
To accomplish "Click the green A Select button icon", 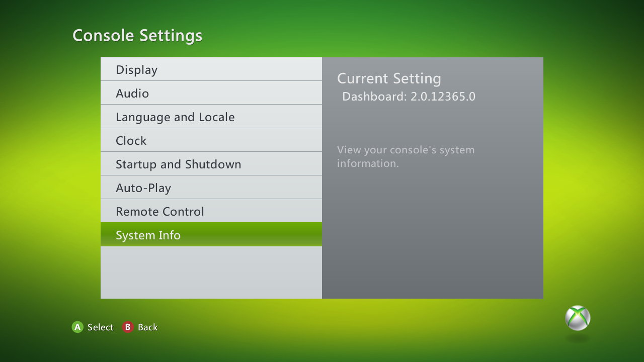I will click(77, 327).
